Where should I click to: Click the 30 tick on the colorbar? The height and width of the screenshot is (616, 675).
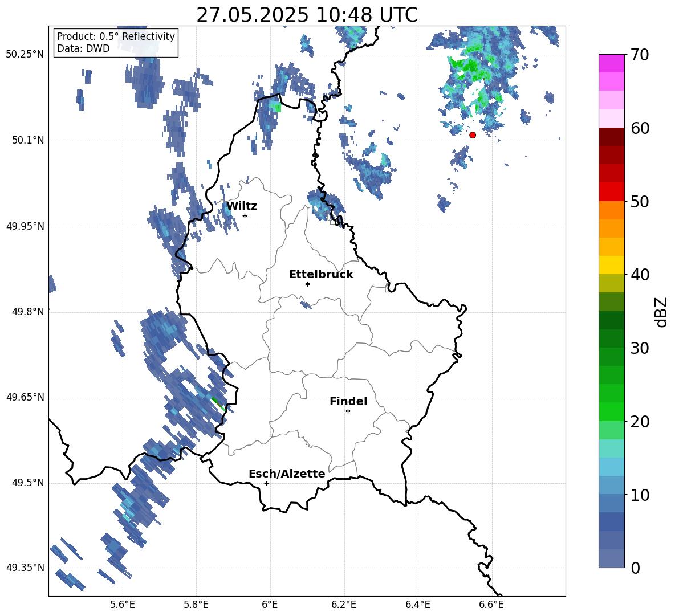640,348
